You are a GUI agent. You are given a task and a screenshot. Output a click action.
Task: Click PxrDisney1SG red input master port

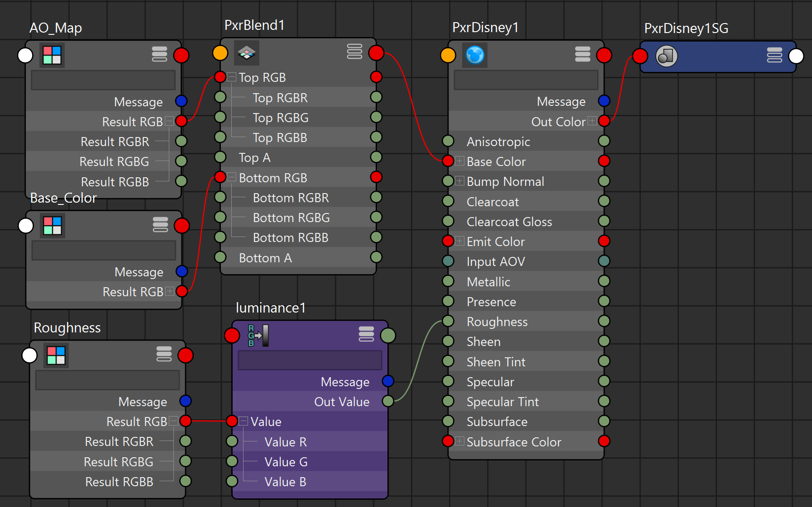pos(640,56)
